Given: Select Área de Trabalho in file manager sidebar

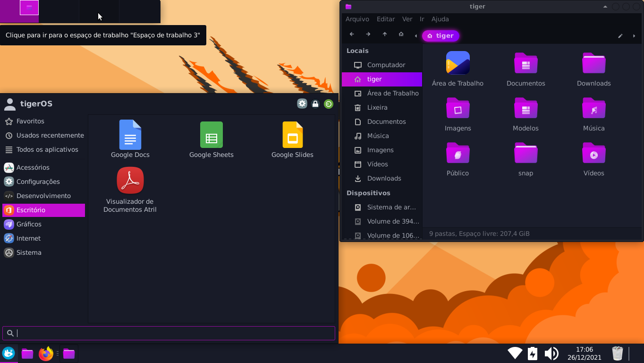Looking at the screenshot, I should point(382,93).
